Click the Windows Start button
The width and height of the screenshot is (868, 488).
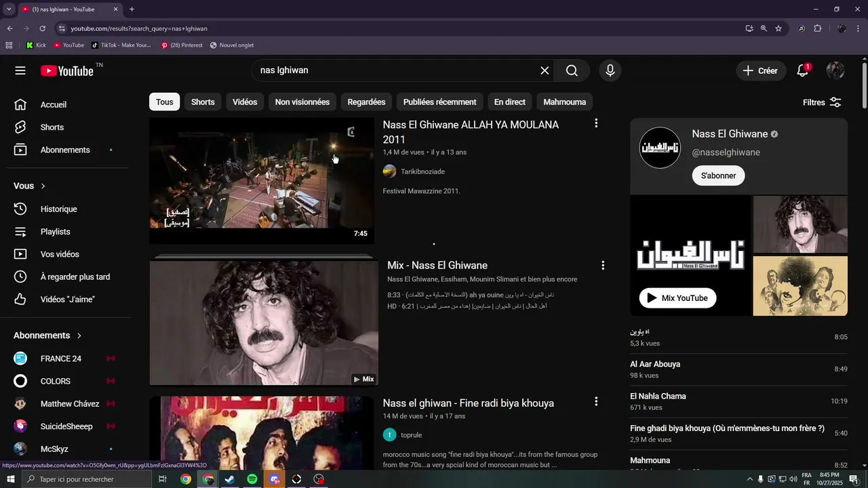pyautogui.click(x=10, y=479)
